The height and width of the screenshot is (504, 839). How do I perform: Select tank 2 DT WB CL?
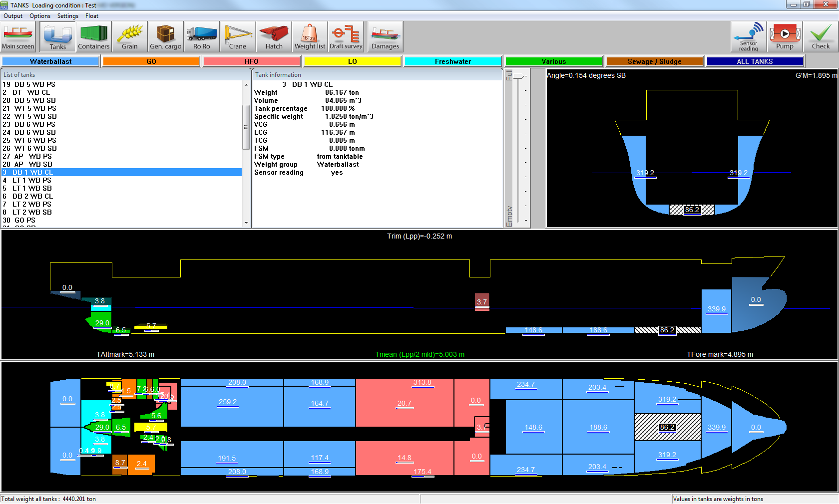tap(122, 92)
